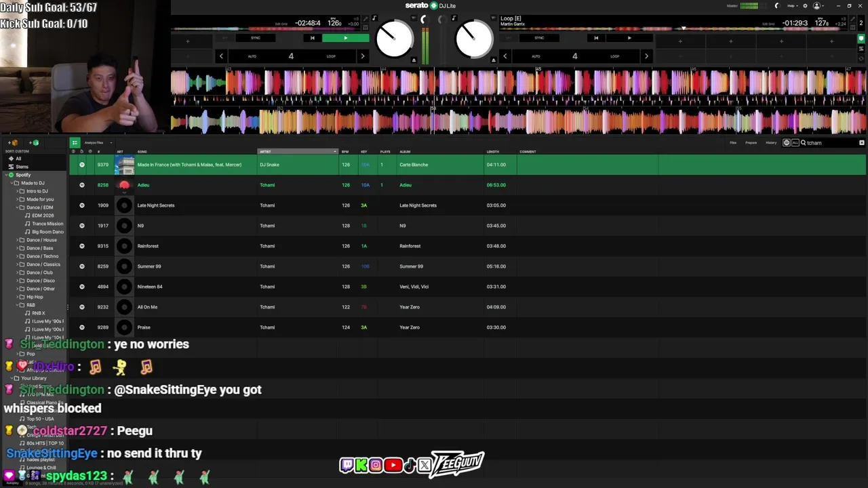868x488 pixels.
Task: Add a new crate with the orange icon
Action: coord(14,143)
